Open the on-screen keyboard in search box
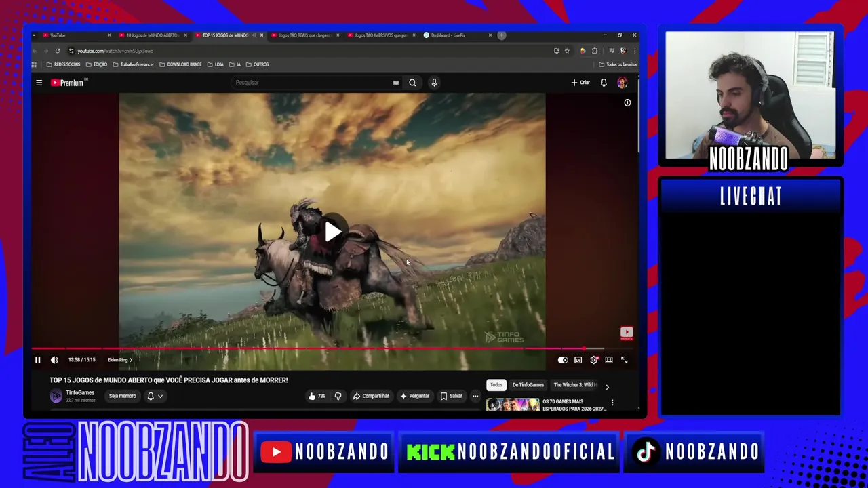Viewport: 868px width, 488px height. click(396, 83)
